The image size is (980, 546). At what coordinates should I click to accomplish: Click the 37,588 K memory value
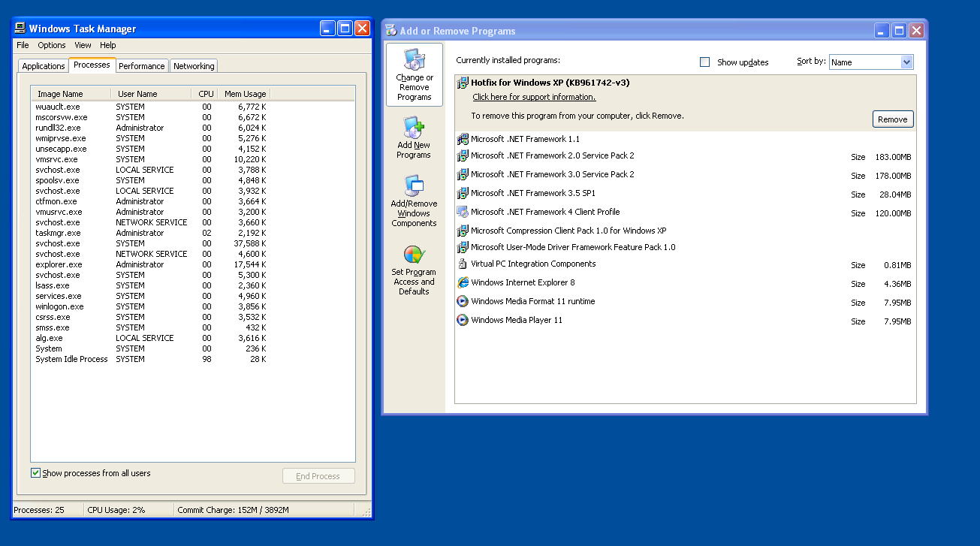coord(250,243)
